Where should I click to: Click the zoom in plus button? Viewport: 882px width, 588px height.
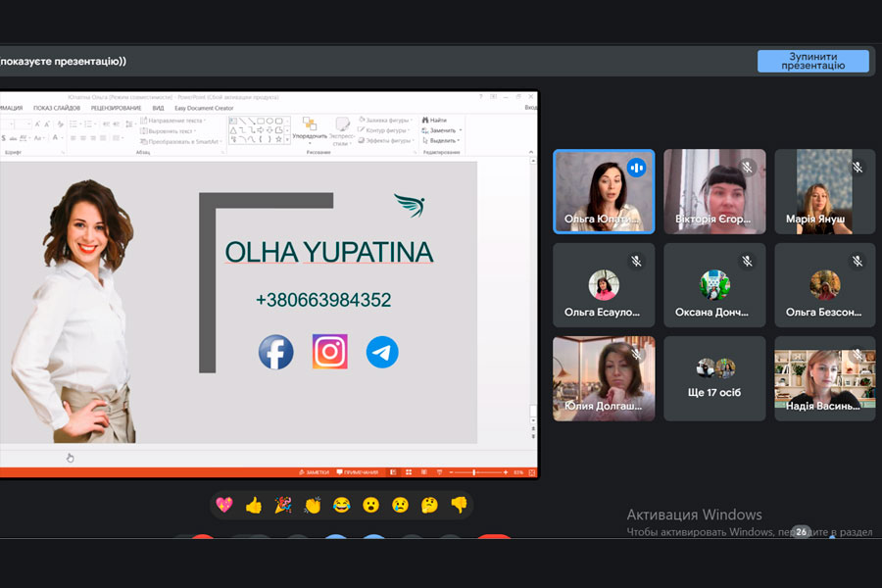(x=505, y=472)
